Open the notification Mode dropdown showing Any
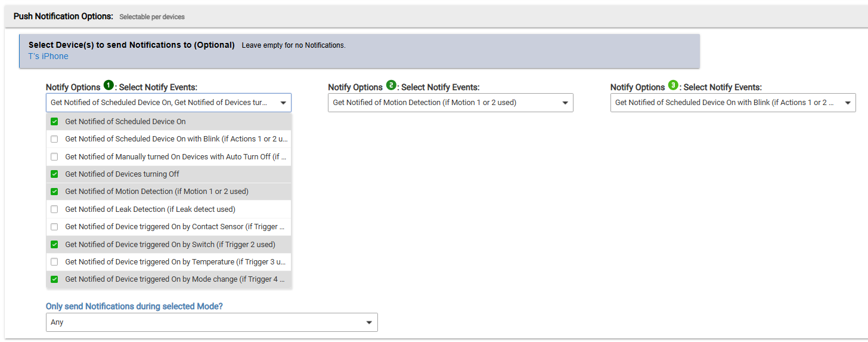Screen dimensions: 868x342 (x=212, y=322)
